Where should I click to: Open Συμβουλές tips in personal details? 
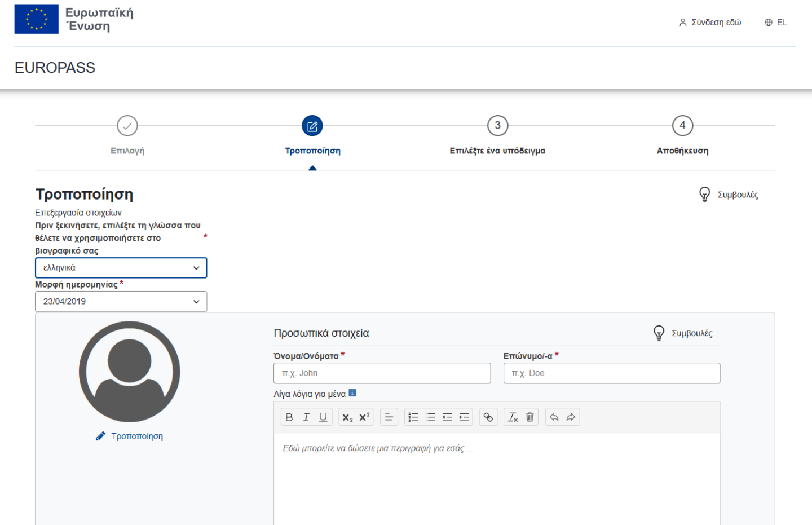(692, 333)
